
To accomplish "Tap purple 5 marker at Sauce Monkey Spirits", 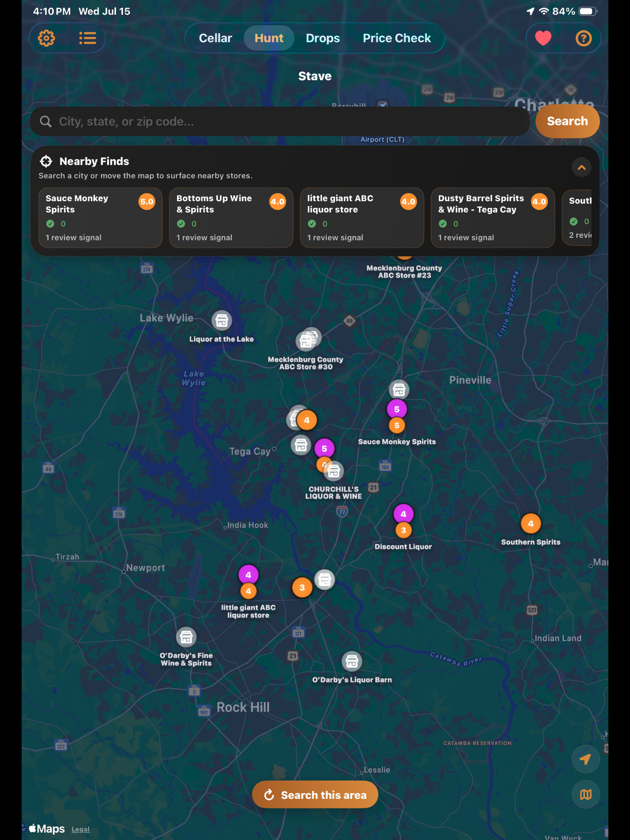I will 397,409.
